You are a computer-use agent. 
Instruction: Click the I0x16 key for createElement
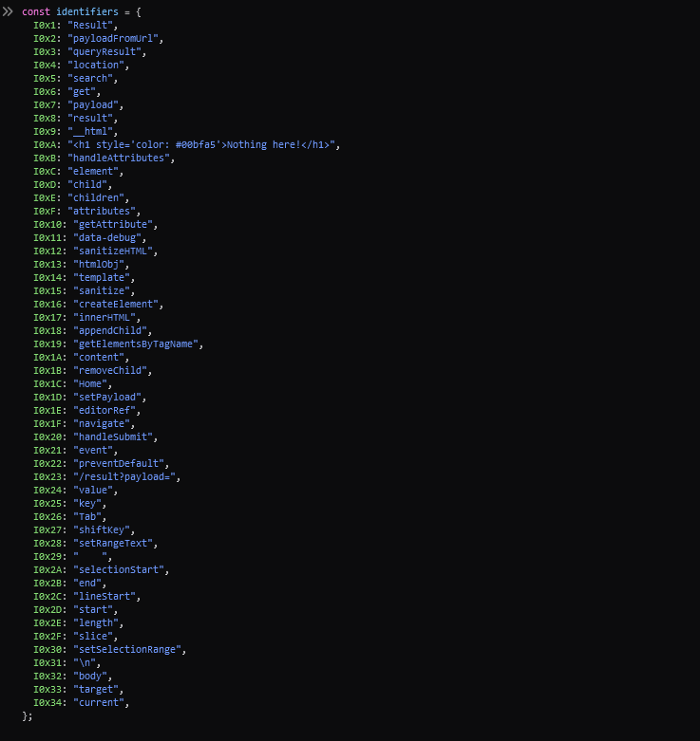point(50,304)
